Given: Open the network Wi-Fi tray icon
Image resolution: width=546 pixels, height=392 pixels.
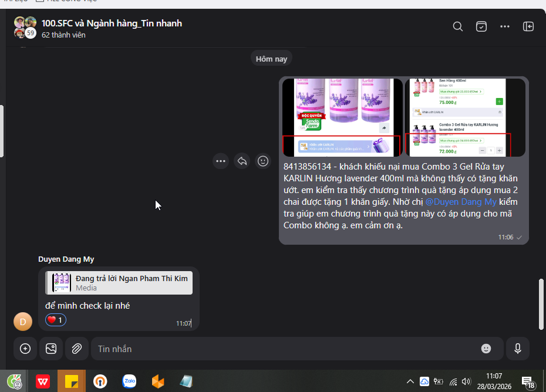Looking at the screenshot, I should (453, 382).
